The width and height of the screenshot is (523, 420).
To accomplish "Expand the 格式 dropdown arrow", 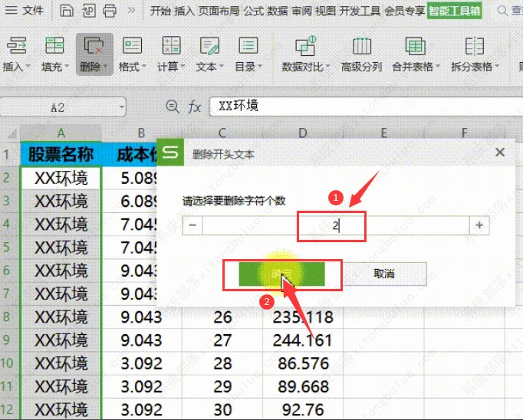I will coord(144,66).
